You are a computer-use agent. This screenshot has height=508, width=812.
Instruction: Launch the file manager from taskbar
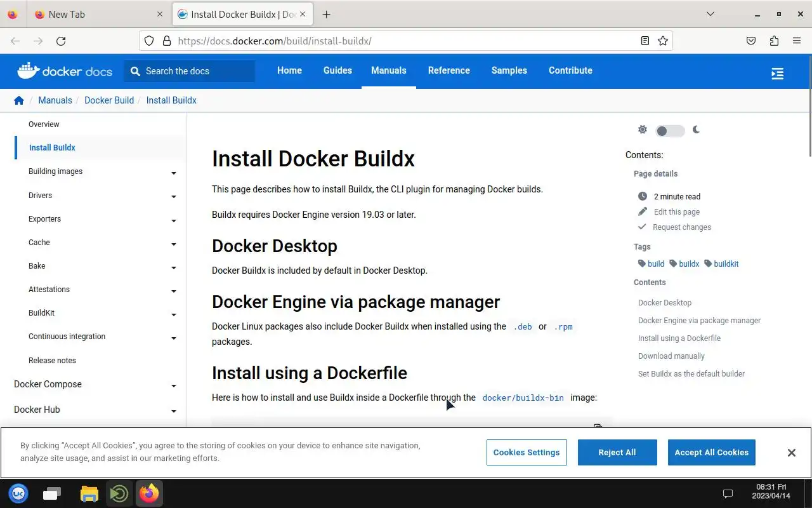(89, 493)
